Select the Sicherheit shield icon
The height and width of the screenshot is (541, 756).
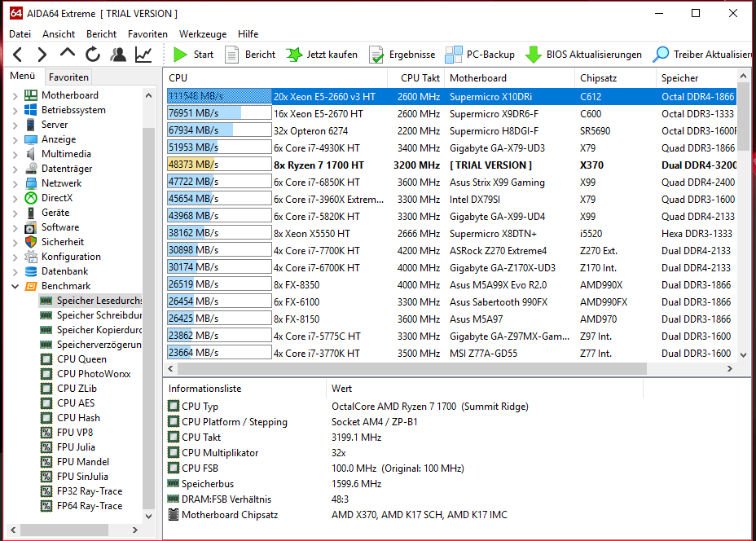click(31, 241)
